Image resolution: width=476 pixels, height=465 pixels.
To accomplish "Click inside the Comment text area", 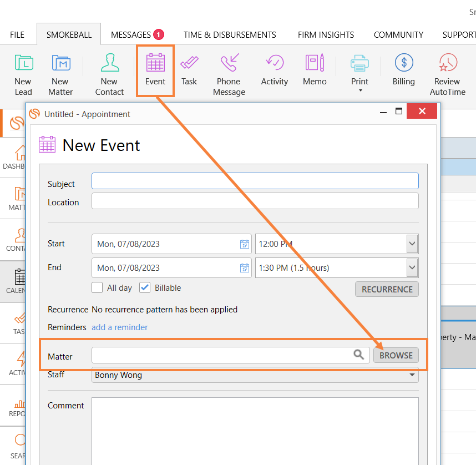I will click(x=255, y=431).
